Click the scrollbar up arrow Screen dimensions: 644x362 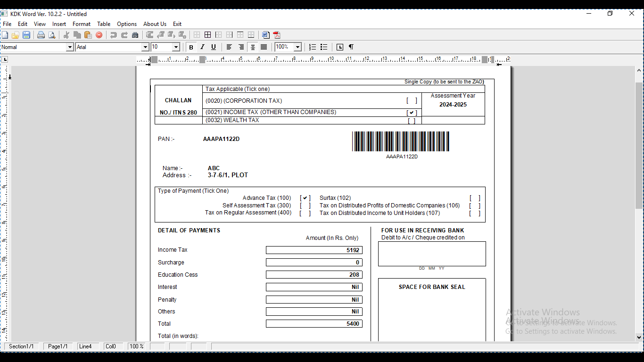(639, 70)
